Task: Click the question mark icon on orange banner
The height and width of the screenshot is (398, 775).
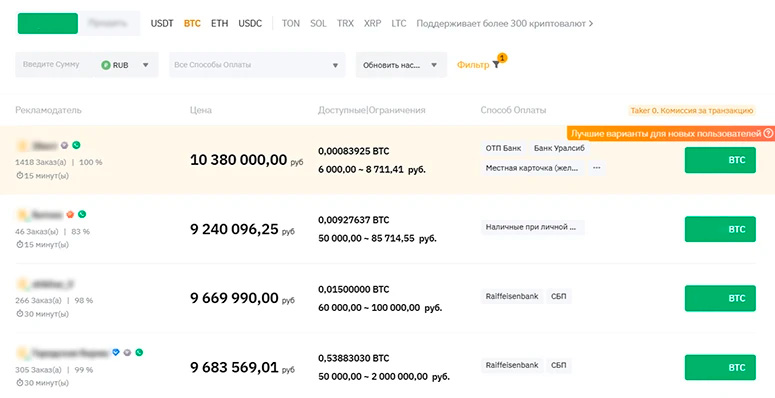Action: (x=768, y=133)
